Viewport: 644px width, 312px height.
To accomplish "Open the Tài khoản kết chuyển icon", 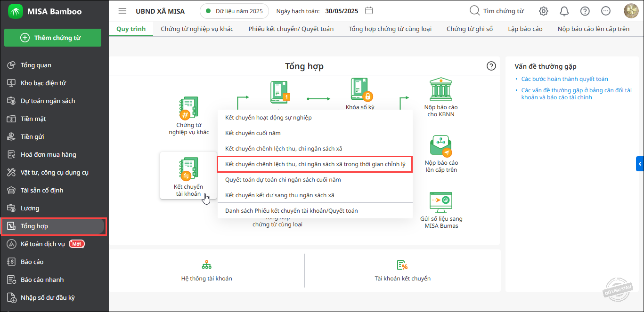I will (x=402, y=265).
